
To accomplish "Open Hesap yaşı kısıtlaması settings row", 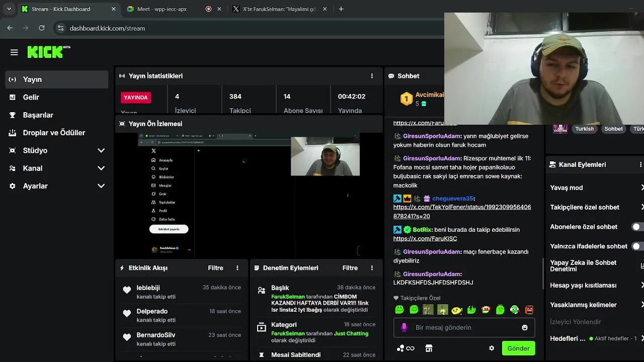I will [596, 285].
